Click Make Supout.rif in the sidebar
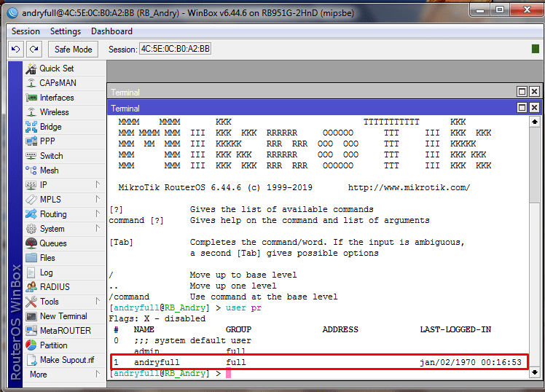Screen dimensions: 545x392 tap(67, 360)
